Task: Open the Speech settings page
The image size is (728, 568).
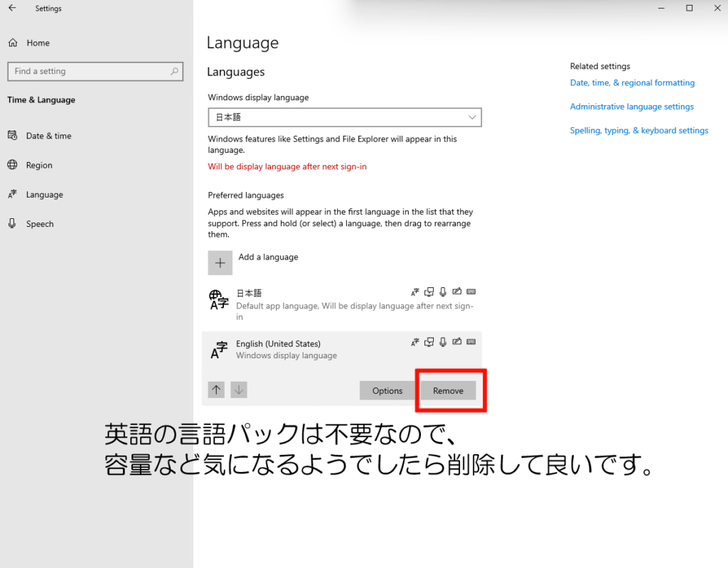Action: point(40,224)
